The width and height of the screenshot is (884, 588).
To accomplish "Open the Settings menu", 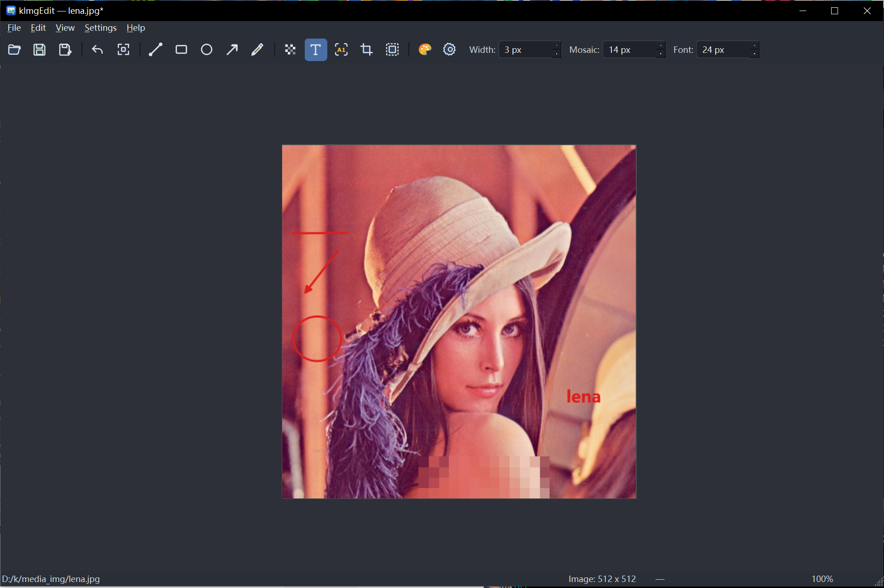I will (101, 28).
